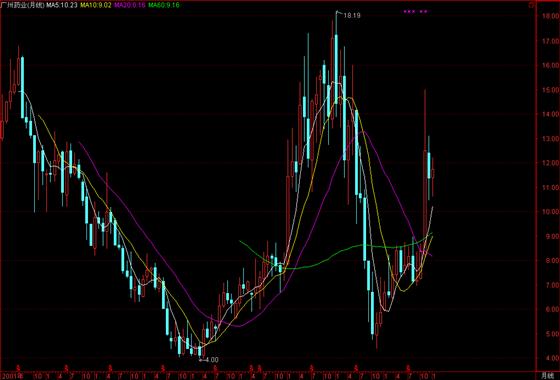Screen dimensions: 560x380
Task: Select the last red event marker on time axis
Action: pos(408,367)
